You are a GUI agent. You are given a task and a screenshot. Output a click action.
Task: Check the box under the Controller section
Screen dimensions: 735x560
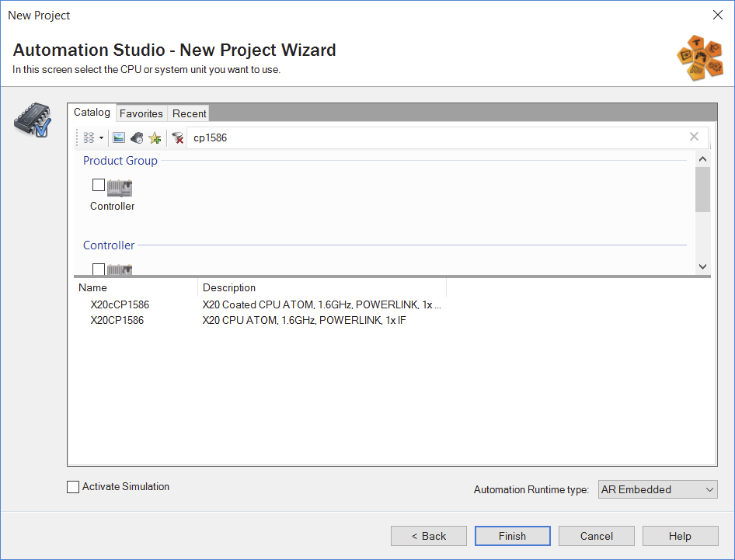coord(99,269)
